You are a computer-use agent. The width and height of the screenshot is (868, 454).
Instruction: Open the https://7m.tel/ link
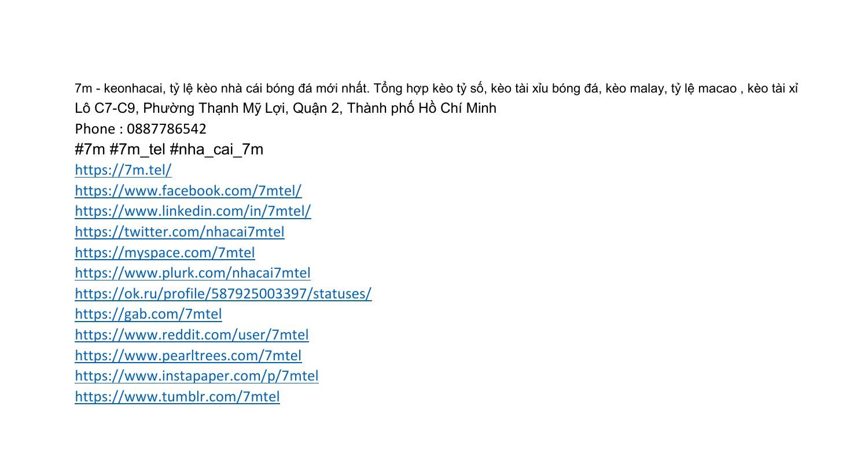click(x=123, y=170)
